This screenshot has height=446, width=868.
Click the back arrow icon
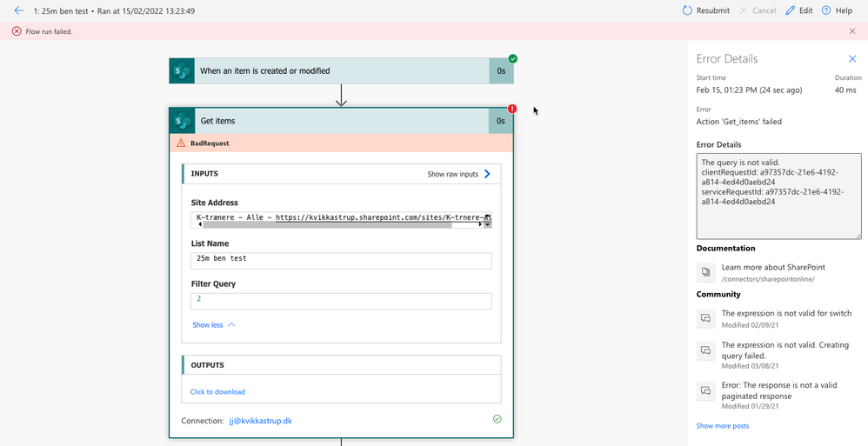(19, 10)
